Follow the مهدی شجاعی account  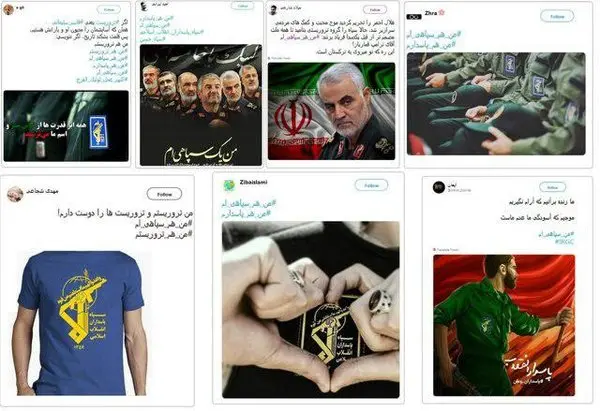[164, 194]
